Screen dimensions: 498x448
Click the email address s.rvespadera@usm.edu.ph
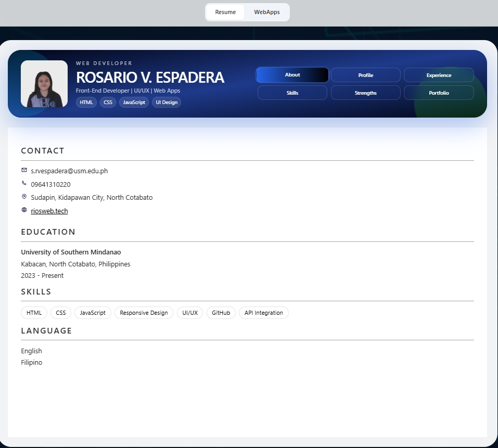pyautogui.click(x=69, y=171)
